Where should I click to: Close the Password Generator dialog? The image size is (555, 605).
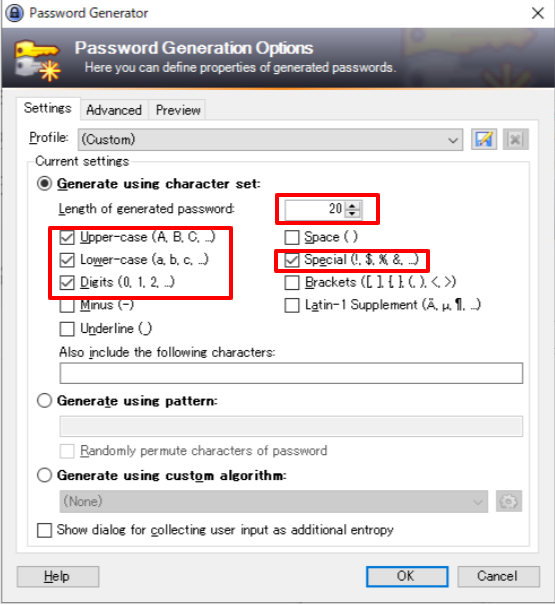click(x=538, y=13)
